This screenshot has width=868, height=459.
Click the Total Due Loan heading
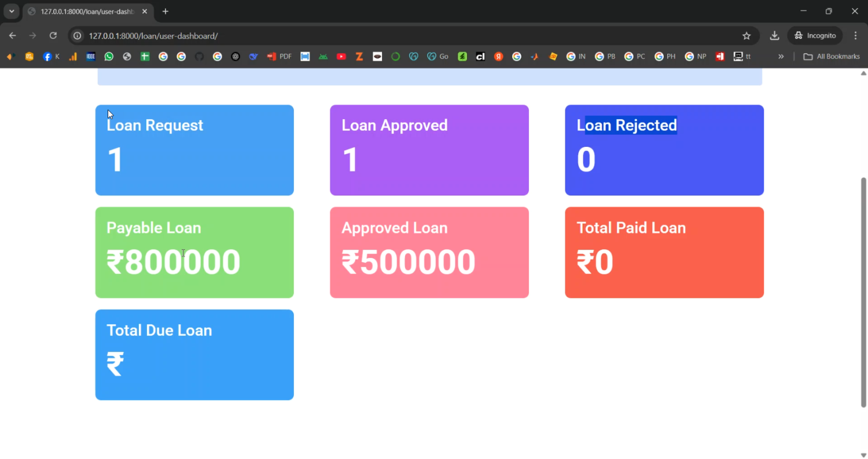coord(159,330)
